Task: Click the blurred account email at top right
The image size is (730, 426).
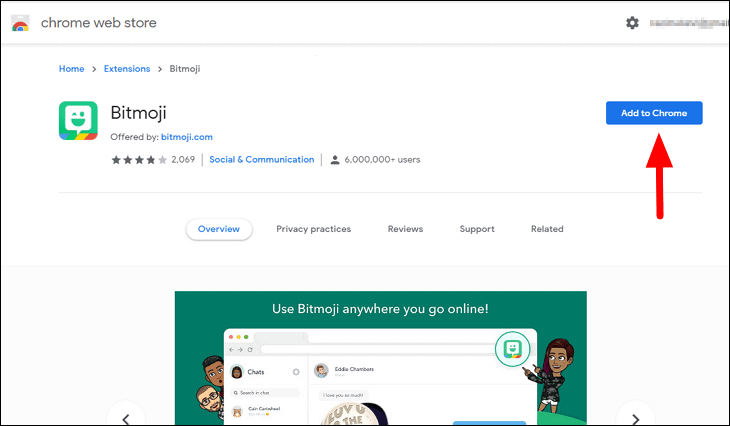Action: [x=689, y=23]
